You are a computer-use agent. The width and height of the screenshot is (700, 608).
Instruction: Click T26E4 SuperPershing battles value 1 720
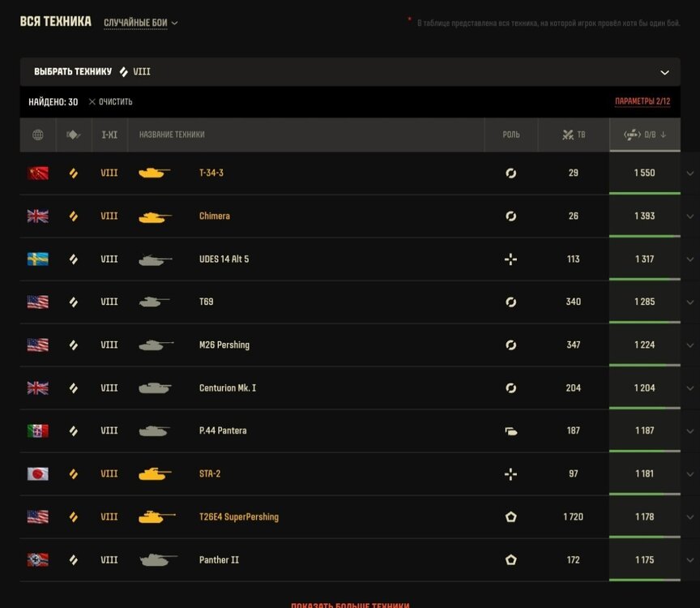pos(574,517)
